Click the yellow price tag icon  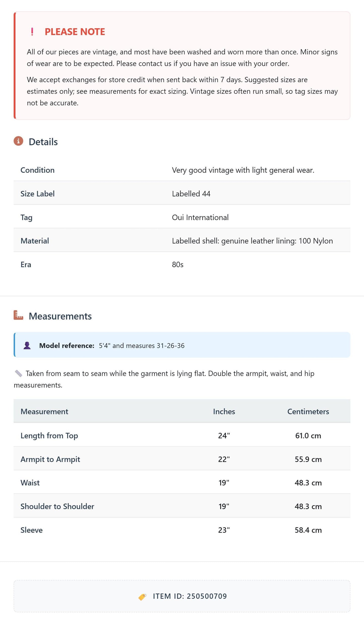142,597
